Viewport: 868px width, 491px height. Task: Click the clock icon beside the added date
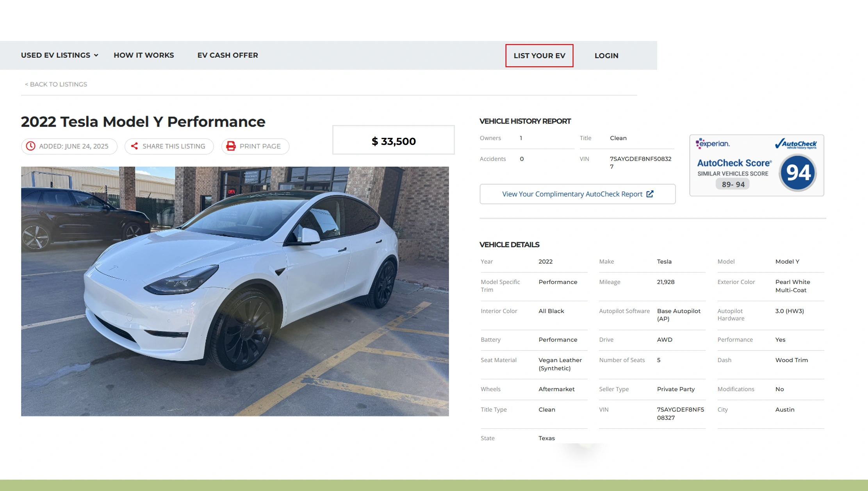point(30,146)
